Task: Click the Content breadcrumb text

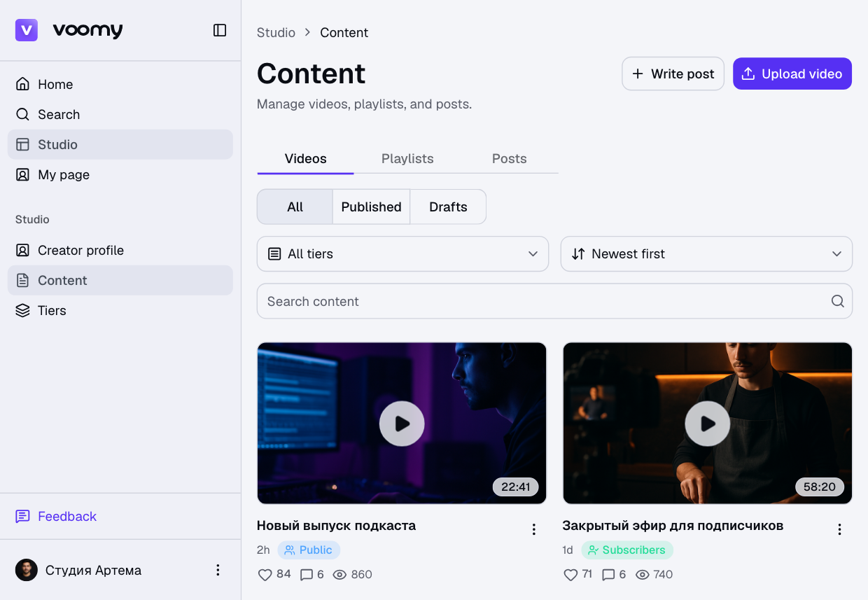Action: 344,32
